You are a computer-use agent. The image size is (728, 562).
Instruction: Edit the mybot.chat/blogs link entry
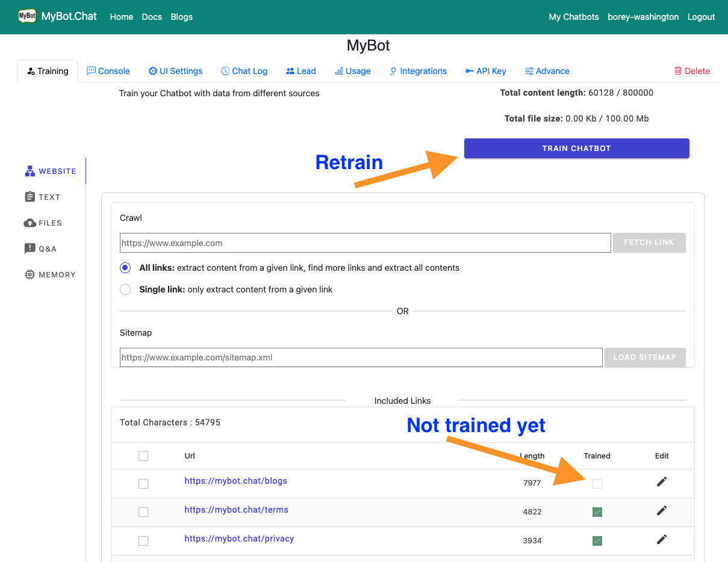pyautogui.click(x=661, y=481)
